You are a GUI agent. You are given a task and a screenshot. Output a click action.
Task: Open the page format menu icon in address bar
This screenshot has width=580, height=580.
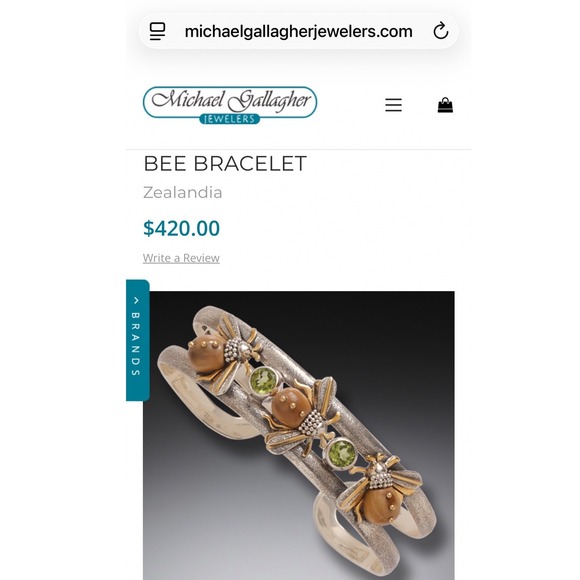click(157, 31)
